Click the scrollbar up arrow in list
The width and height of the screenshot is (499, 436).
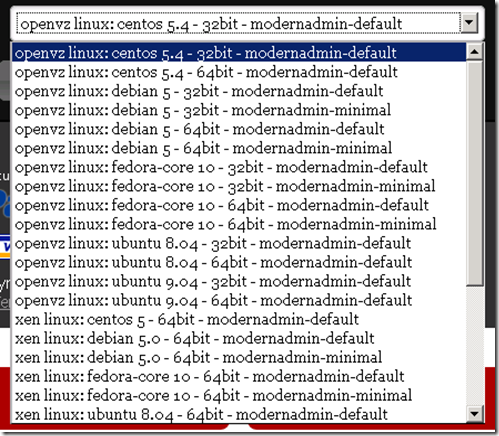(474, 52)
